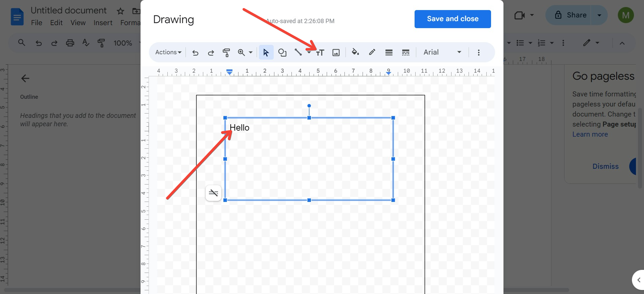Close the Outline with the back arrow

(x=25, y=78)
